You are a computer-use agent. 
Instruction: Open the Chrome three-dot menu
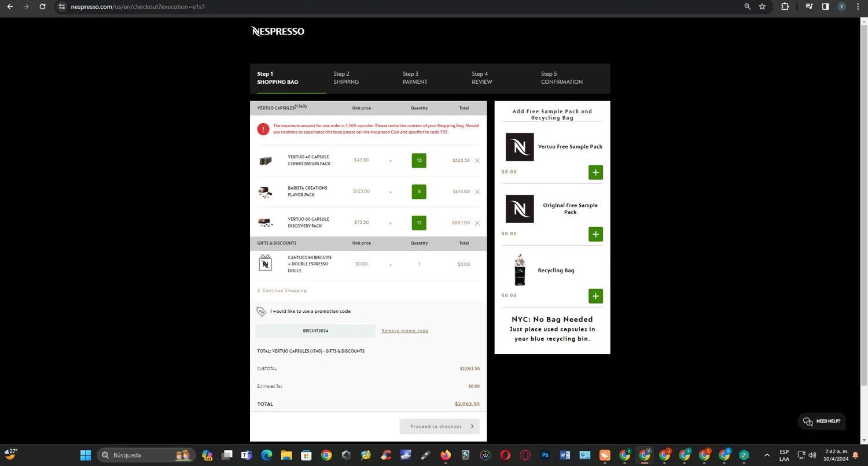point(858,6)
